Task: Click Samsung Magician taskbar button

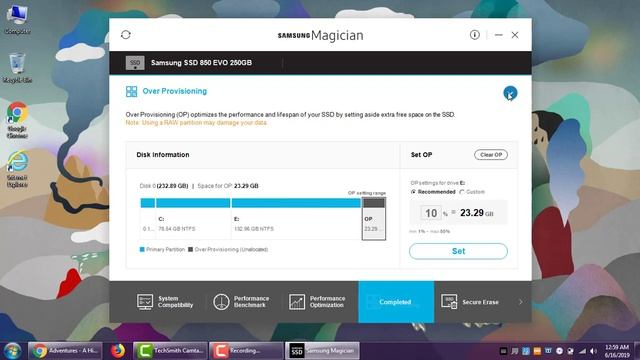Action: [322, 351]
